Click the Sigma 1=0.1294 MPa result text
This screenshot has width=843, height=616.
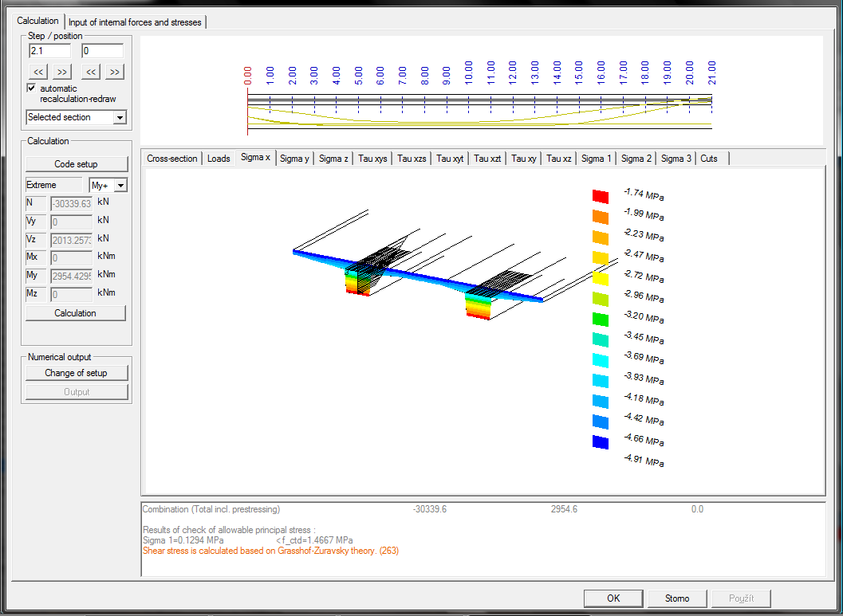[x=183, y=540]
